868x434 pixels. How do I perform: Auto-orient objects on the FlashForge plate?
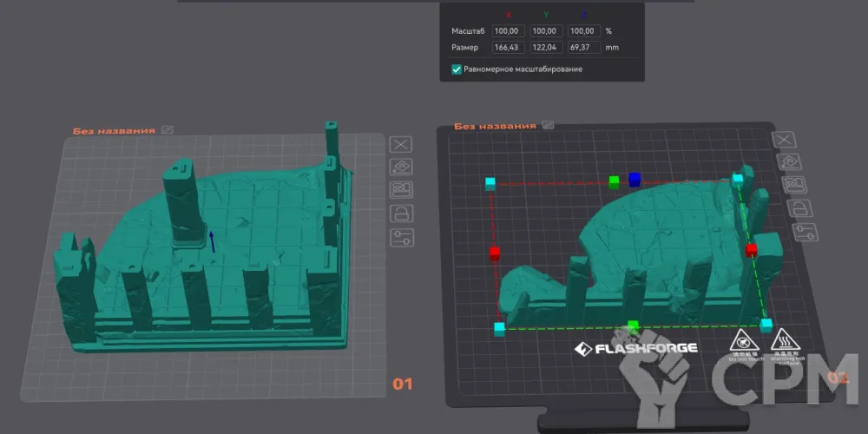[x=789, y=161]
